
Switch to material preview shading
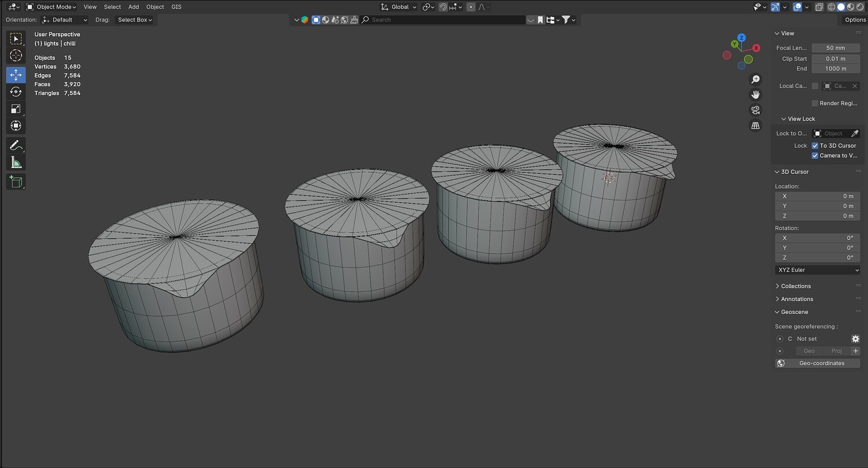click(849, 7)
